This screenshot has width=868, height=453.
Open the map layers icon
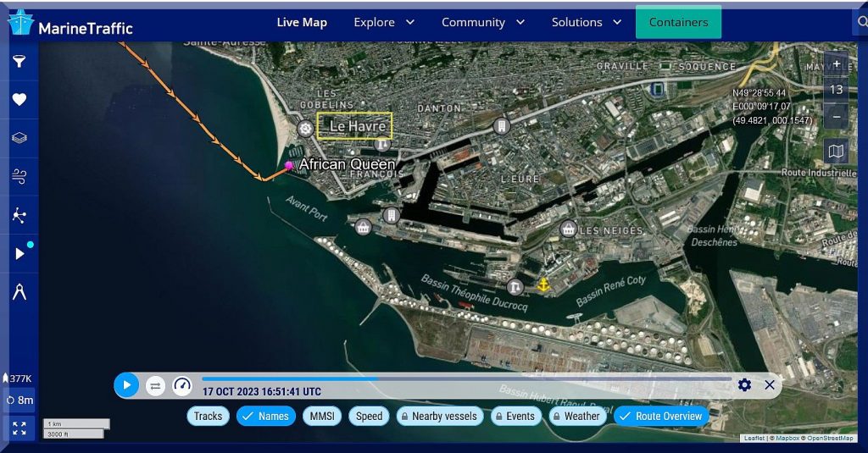click(19, 138)
